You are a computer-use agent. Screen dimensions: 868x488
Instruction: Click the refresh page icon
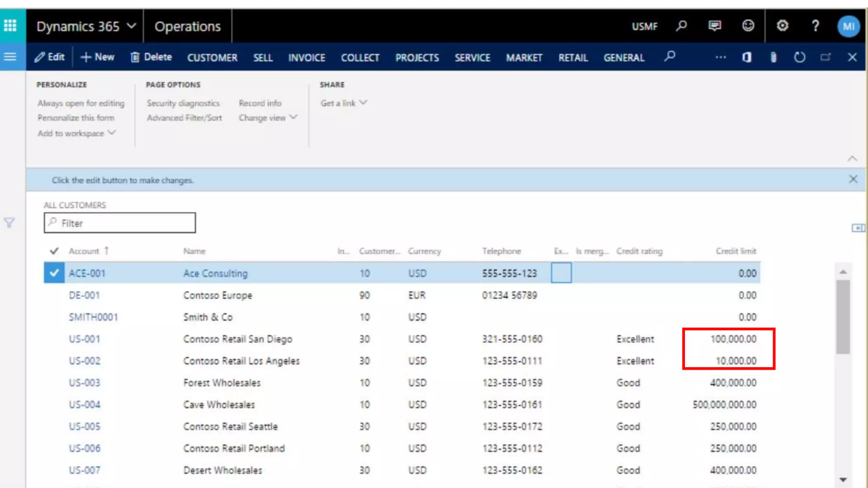pos(799,57)
